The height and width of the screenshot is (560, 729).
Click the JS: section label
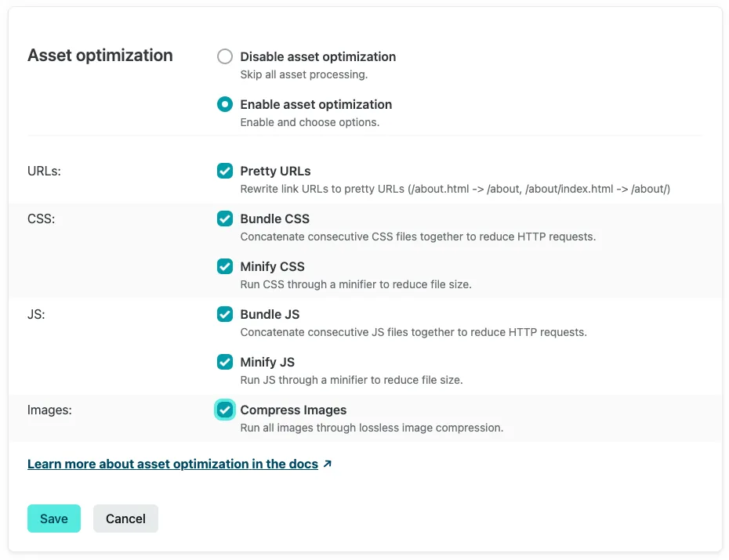pyautogui.click(x=36, y=314)
